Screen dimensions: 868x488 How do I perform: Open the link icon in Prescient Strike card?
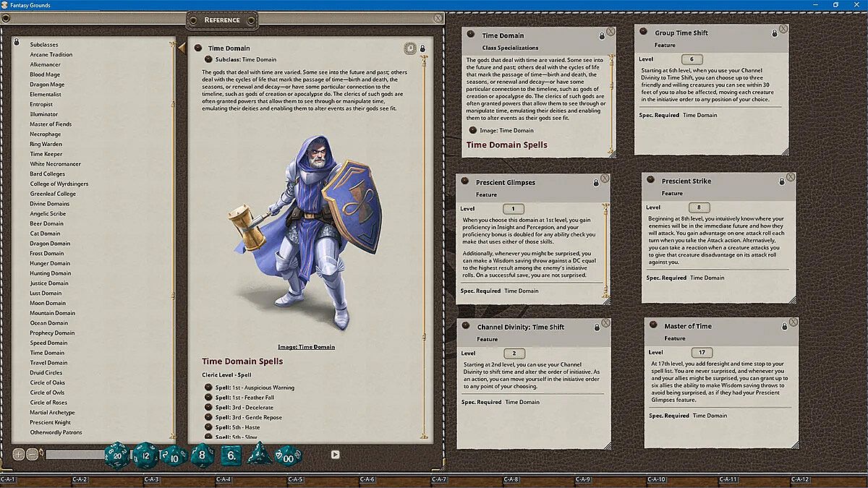coord(650,181)
